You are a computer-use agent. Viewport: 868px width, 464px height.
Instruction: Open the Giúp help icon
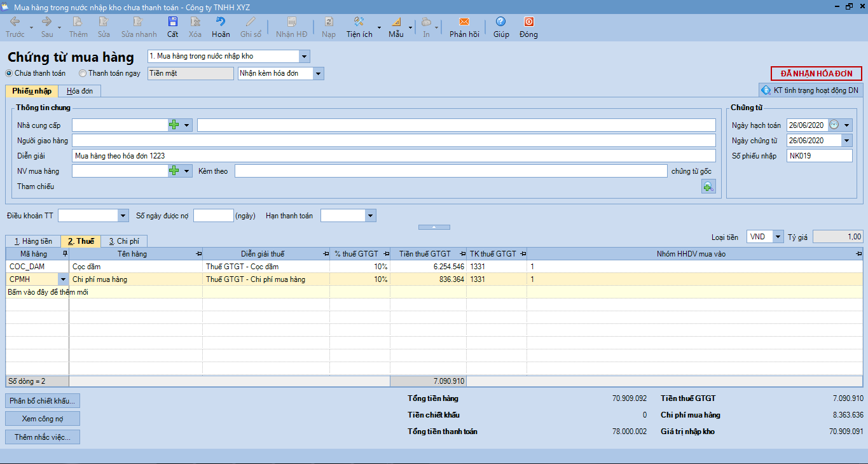501,22
